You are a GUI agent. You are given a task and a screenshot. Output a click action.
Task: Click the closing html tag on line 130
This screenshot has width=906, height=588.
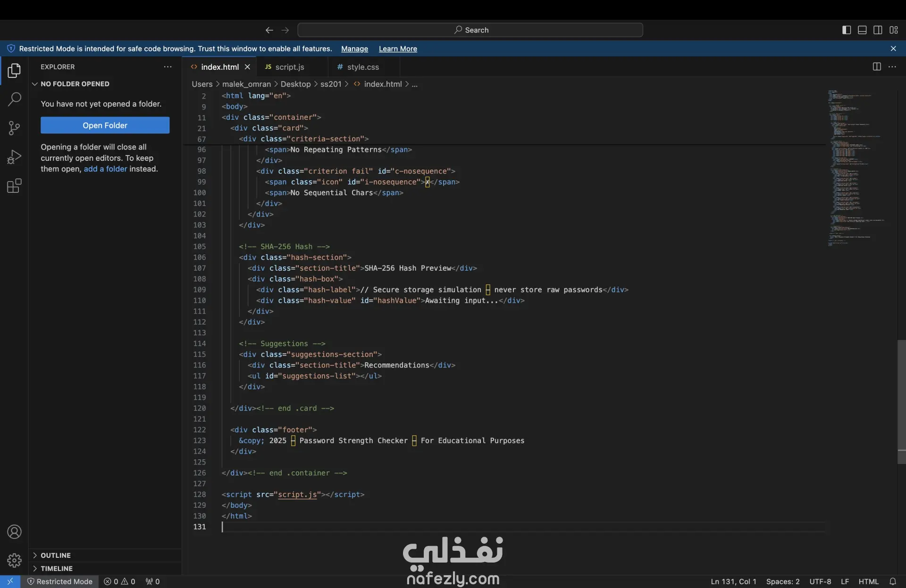pos(237,516)
